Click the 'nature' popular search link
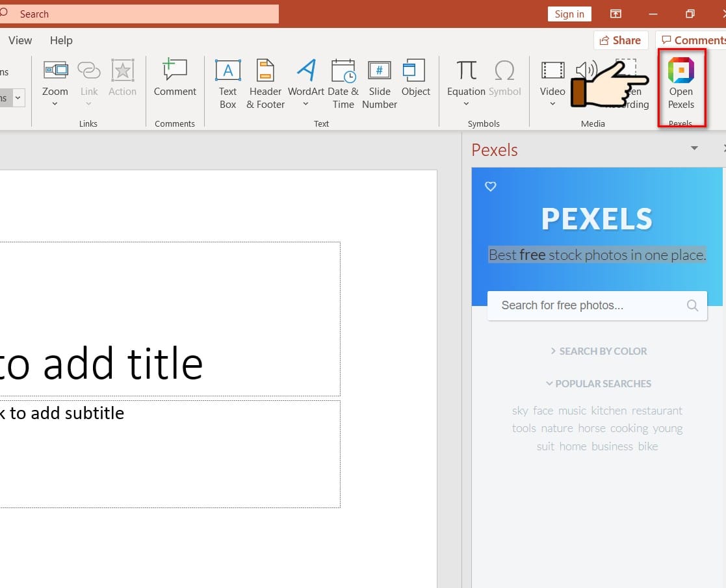This screenshot has height=588, width=726. [557, 428]
